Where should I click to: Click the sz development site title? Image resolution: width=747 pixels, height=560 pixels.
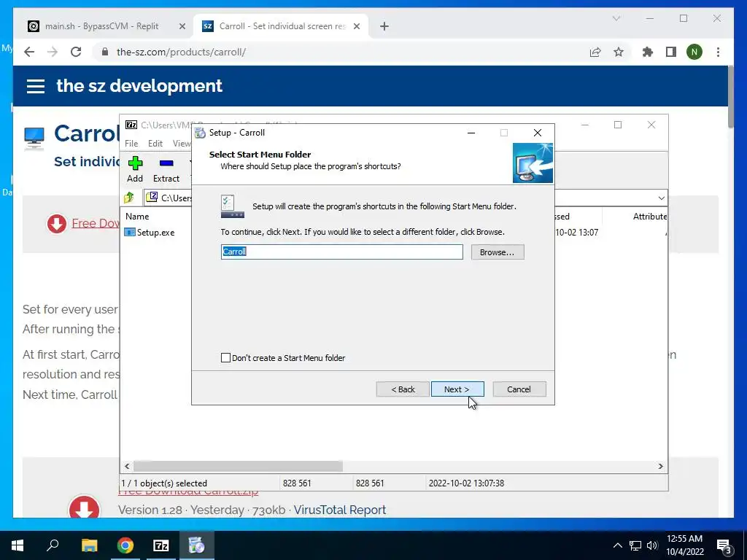click(139, 86)
